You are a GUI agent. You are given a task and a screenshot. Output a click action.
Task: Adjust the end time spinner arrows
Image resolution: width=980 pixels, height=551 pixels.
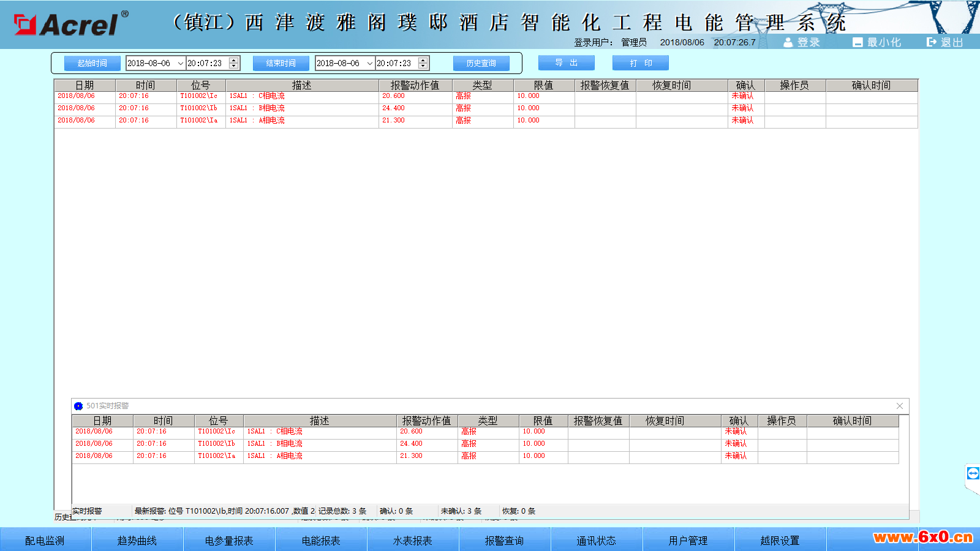click(423, 63)
